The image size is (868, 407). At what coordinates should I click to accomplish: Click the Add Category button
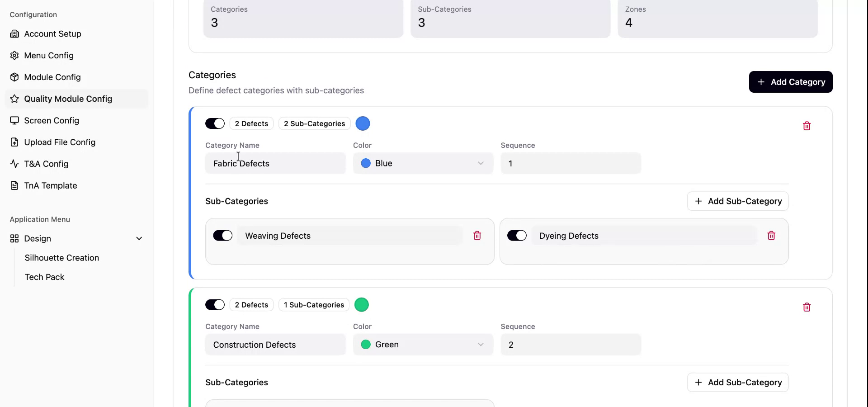click(790, 82)
